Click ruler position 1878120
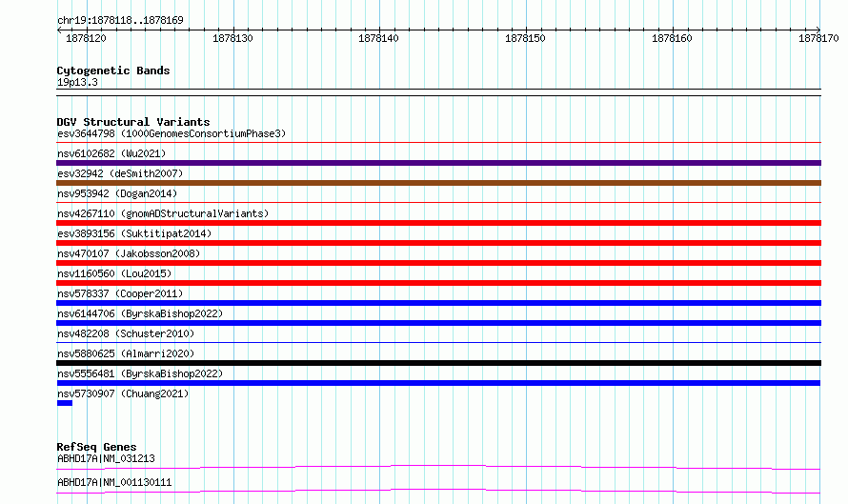The image size is (848, 504). (x=86, y=38)
